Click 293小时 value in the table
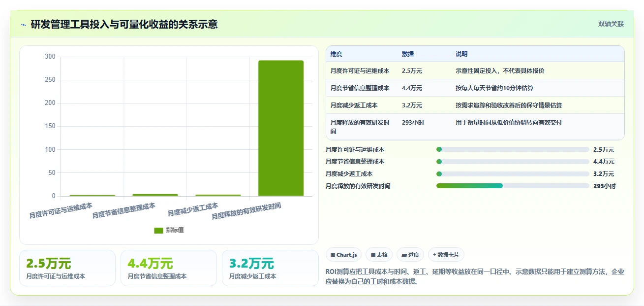Image resolution: width=644 pixels, height=306 pixels. click(x=413, y=122)
